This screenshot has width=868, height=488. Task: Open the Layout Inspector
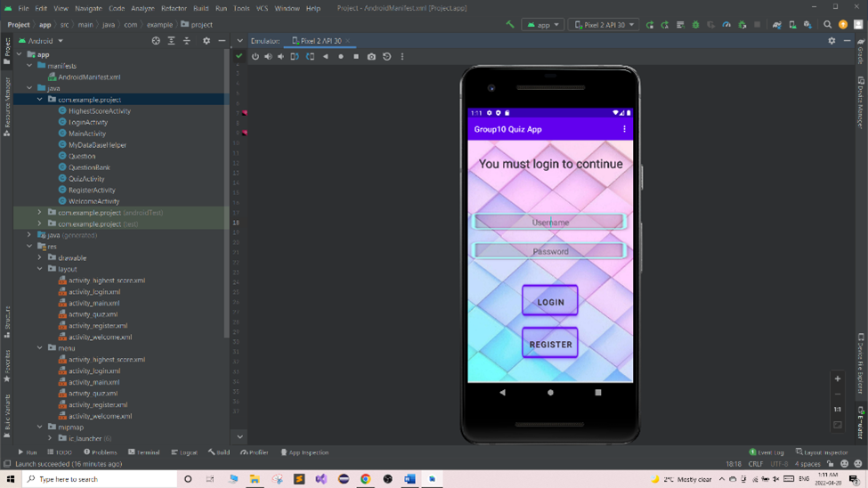pyautogui.click(x=822, y=452)
